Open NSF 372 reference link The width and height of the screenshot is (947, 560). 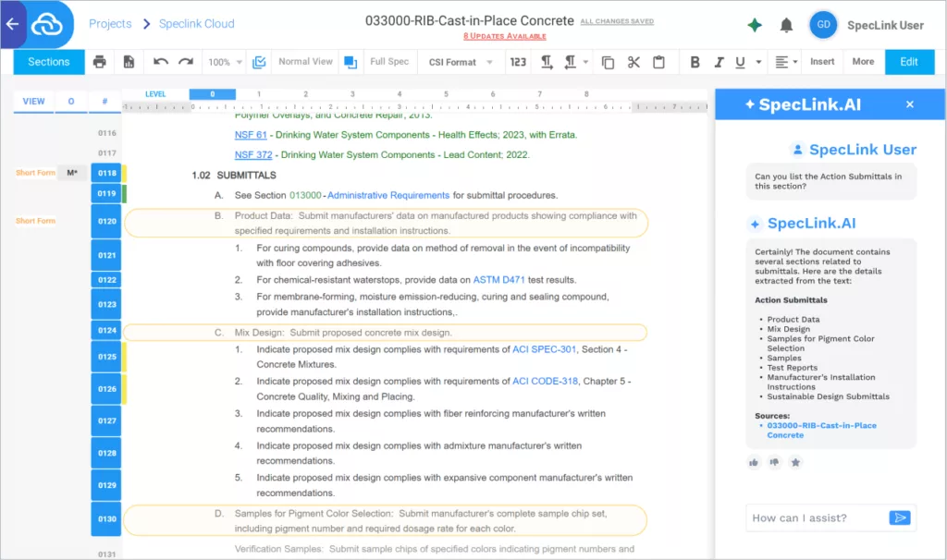[253, 154]
